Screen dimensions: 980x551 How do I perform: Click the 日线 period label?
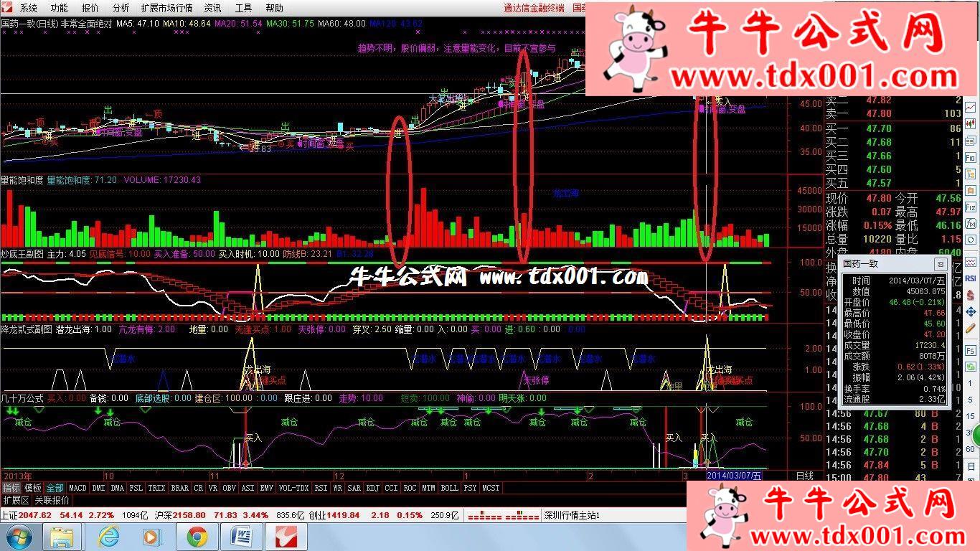[x=805, y=476]
